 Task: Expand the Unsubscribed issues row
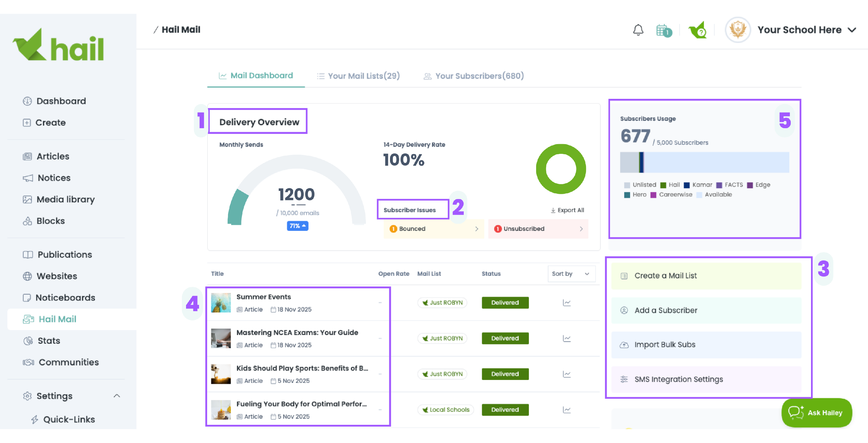pyautogui.click(x=538, y=229)
